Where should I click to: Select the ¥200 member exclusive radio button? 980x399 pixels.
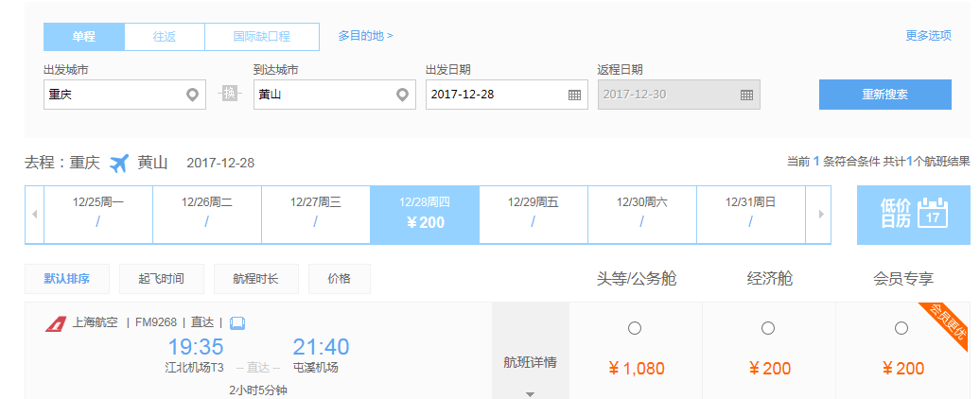click(x=901, y=328)
